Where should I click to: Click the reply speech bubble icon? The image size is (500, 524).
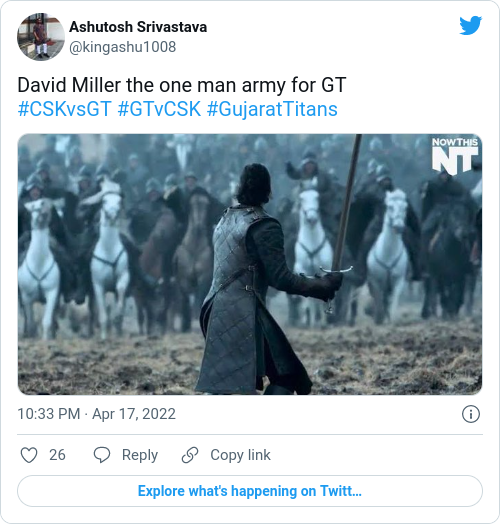[102, 455]
